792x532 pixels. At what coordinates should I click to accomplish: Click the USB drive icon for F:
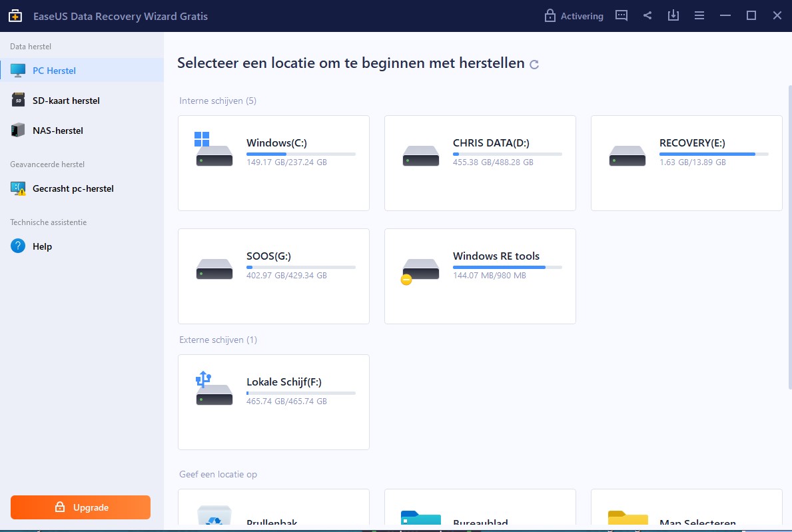pyautogui.click(x=214, y=389)
